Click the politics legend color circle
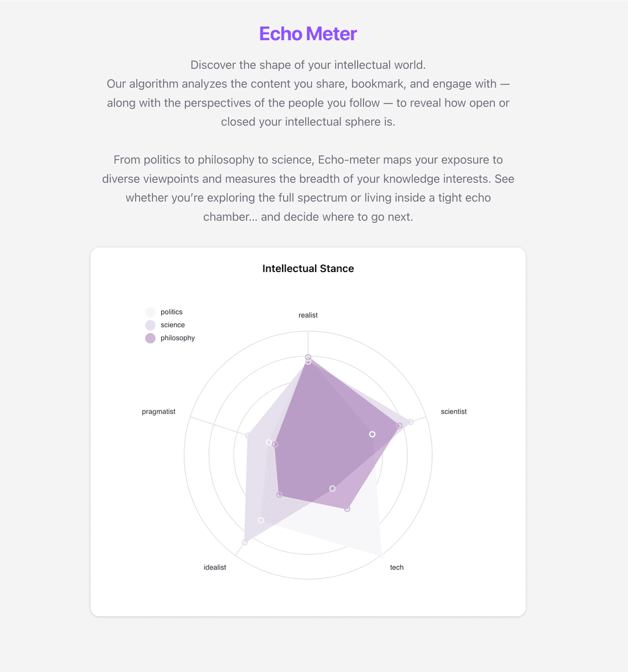Viewport: 628px width, 672px height. 151,312
